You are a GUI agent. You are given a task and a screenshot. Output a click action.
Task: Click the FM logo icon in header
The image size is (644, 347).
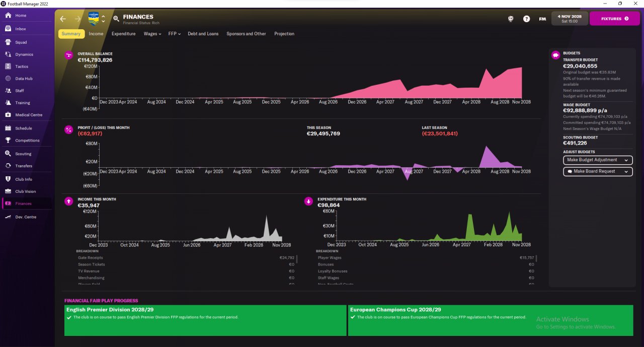click(x=542, y=19)
